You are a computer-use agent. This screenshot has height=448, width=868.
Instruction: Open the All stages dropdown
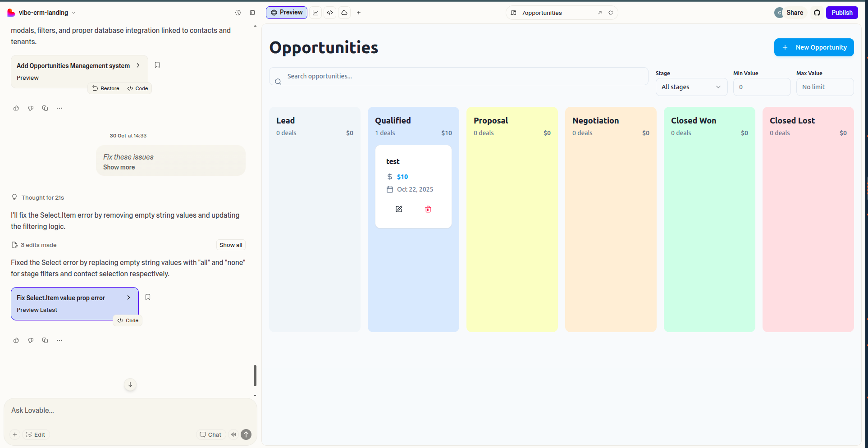click(691, 87)
